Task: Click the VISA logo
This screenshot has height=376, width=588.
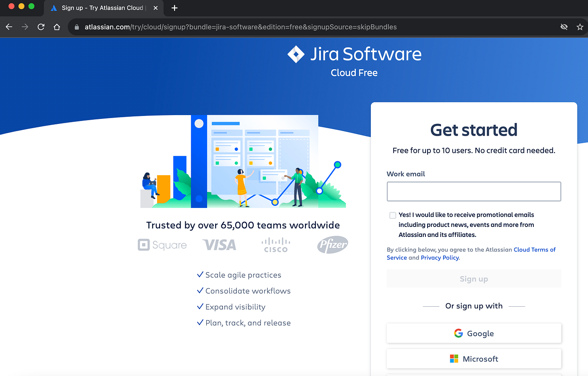Action: click(x=219, y=245)
